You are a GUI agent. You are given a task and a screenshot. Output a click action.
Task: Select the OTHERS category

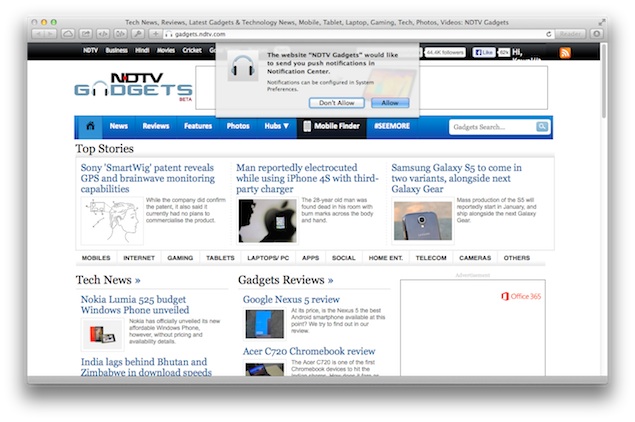click(517, 258)
